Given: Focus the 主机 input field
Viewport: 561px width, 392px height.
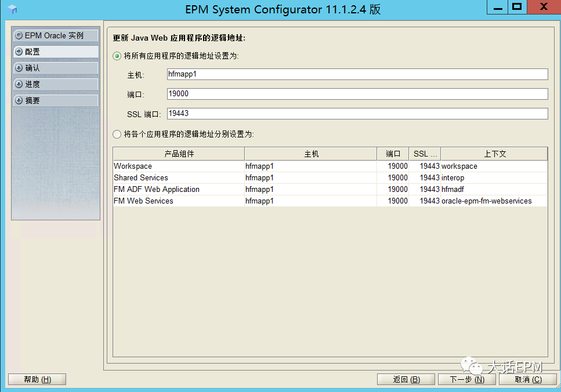Looking at the screenshot, I should 357,74.
